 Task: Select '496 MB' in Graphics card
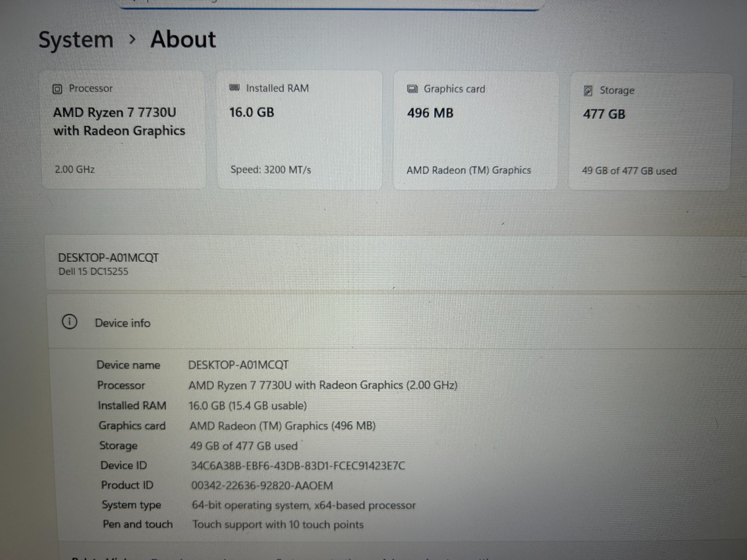pyautogui.click(x=430, y=113)
